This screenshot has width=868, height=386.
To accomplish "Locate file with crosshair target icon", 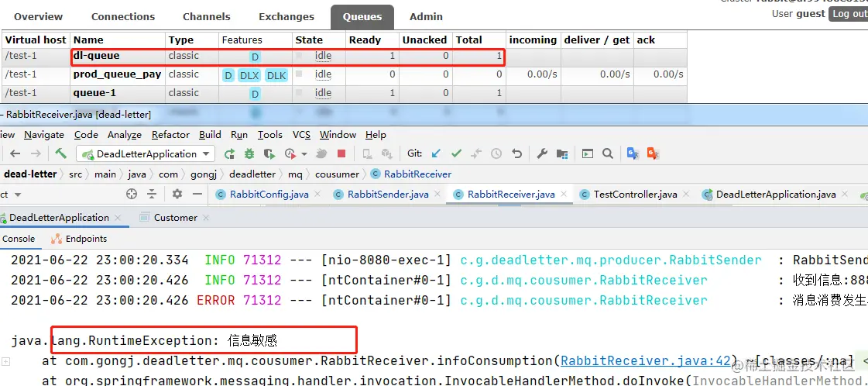I will [131, 194].
